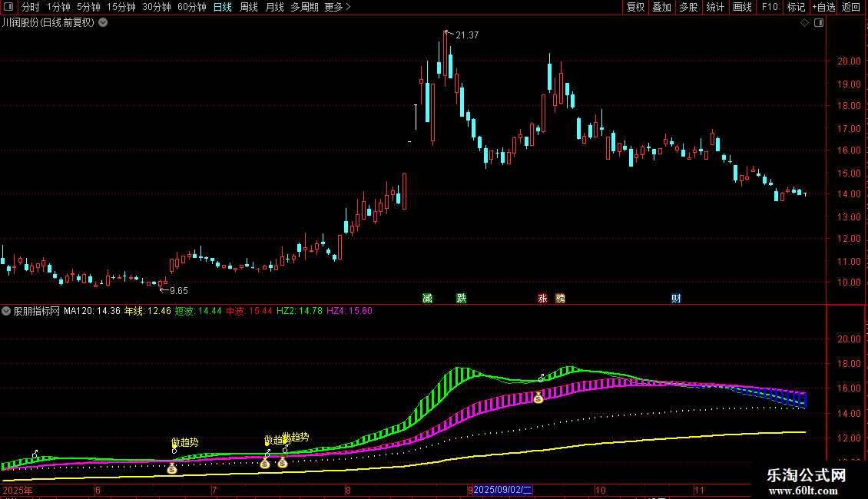
Task: Click the 2025/09/02 date marker
Action: coord(502,490)
